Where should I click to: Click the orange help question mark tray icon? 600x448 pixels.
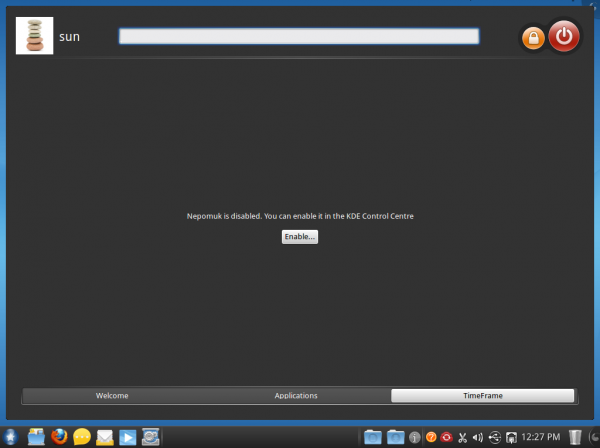tap(431, 437)
